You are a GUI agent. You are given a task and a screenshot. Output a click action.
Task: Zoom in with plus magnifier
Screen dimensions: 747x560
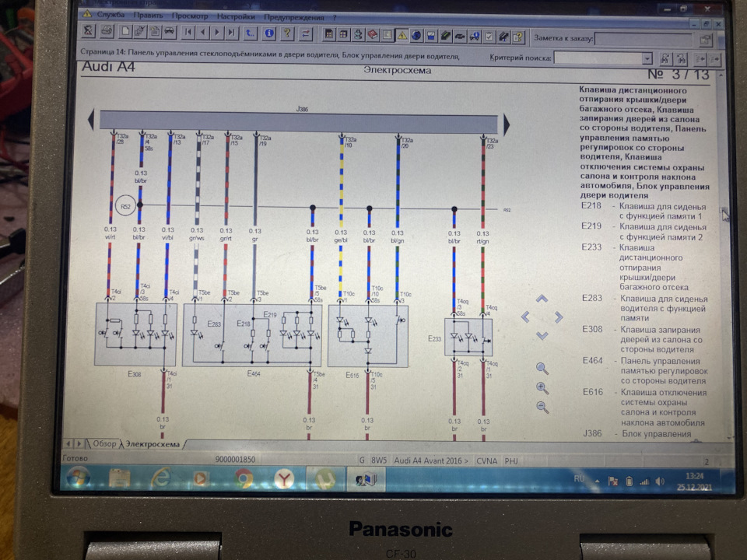[x=542, y=388]
